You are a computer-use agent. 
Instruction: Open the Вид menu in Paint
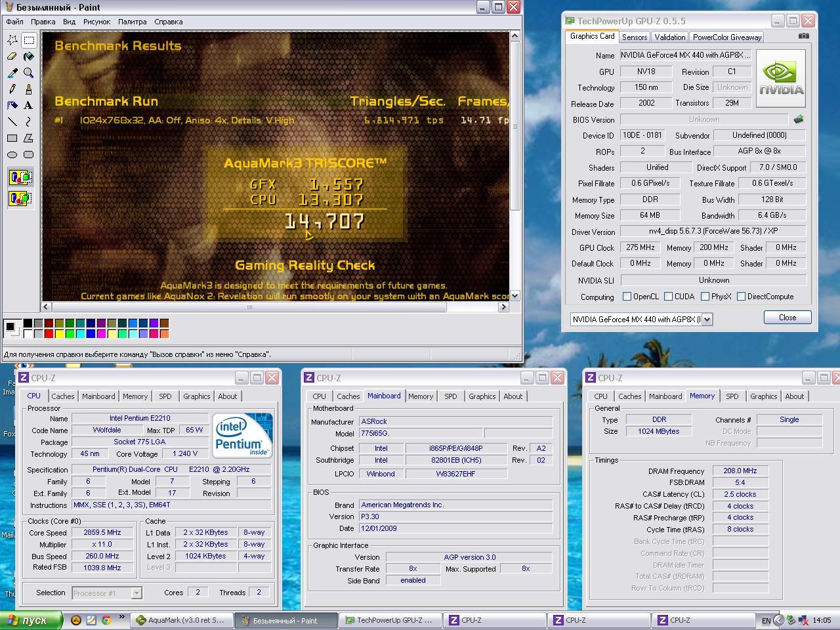tap(69, 22)
